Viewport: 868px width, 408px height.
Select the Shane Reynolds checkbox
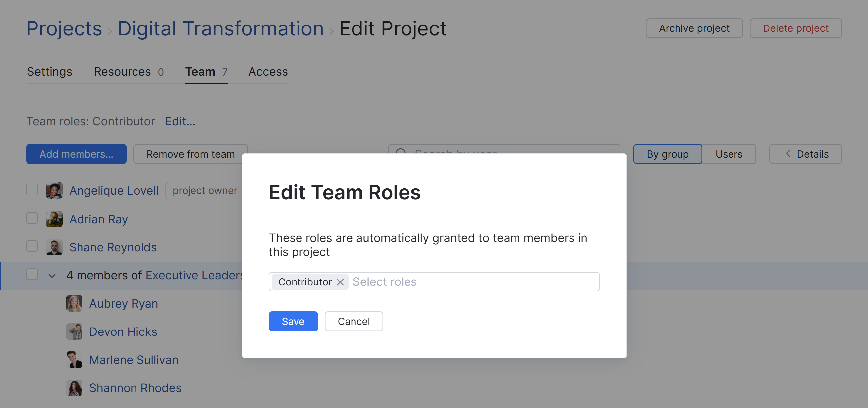click(32, 246)
